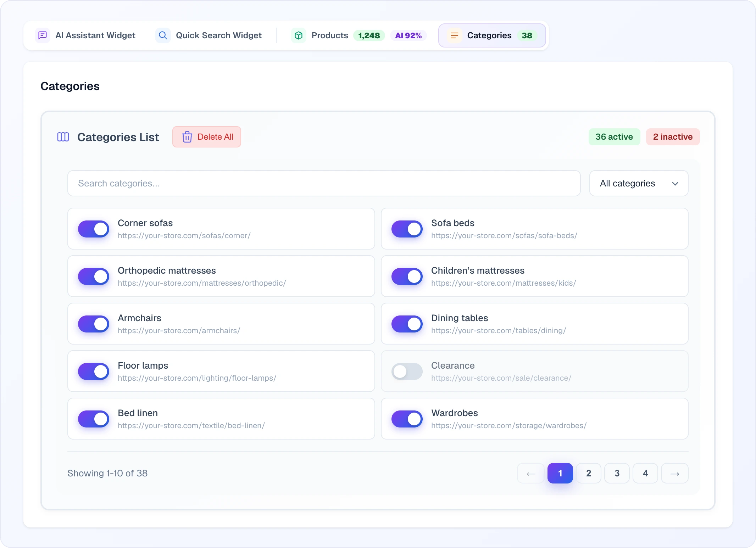Click the AI 92% badge
This screenshot has height=548, width=756.
point(408,35)
